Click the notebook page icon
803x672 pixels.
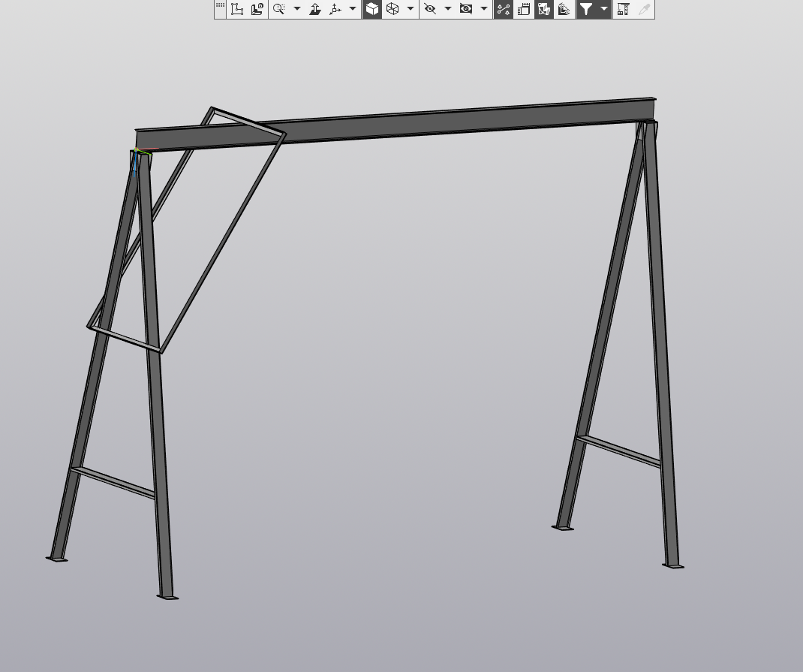pyautogui.click(x=524, y=9)
